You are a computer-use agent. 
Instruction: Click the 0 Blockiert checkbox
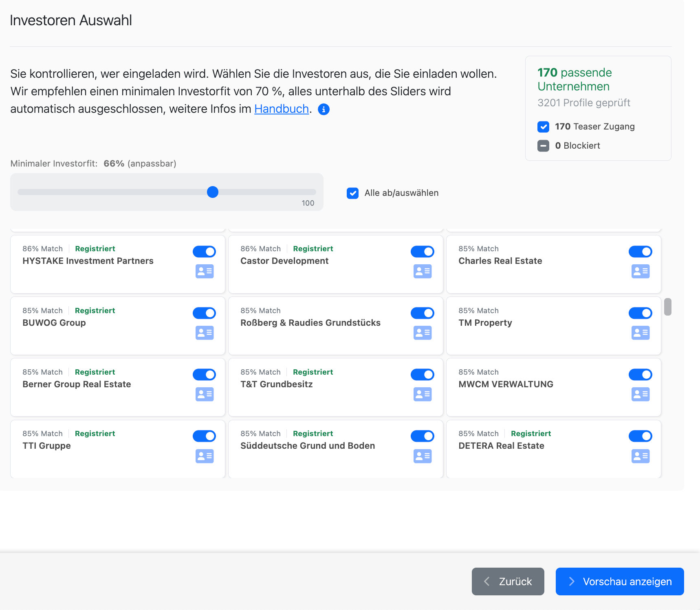tap(543, 146)
